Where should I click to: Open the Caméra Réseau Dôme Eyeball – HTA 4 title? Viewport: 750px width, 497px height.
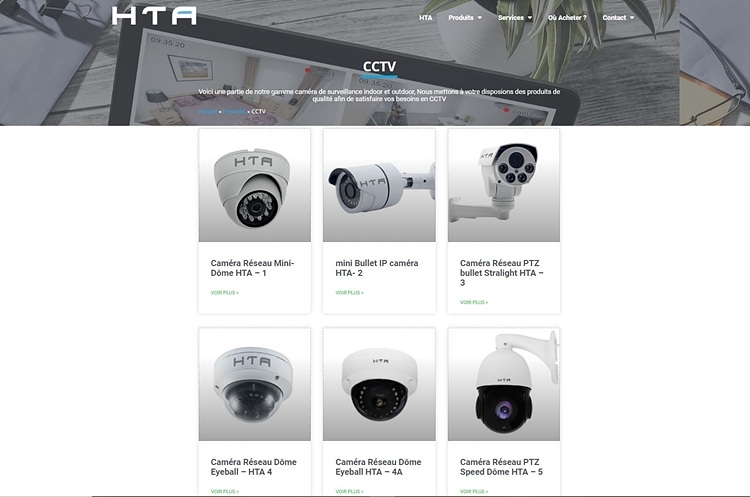[254, 467]
